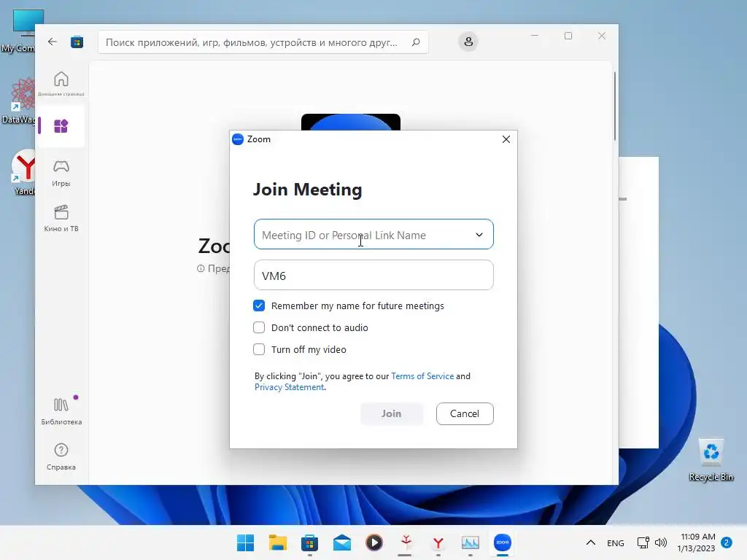This screenshot has width=747, height=560.
Task: Cancel the Join Meeting dialog
Action: 465,414
